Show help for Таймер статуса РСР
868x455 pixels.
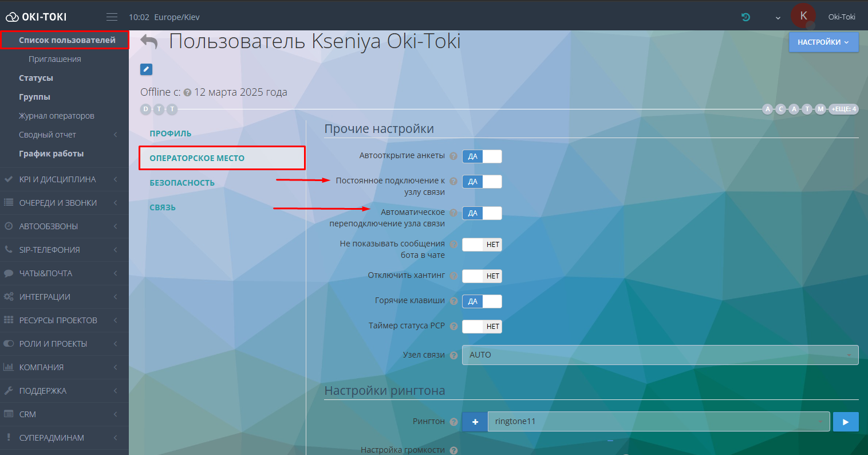pos(453,326)
